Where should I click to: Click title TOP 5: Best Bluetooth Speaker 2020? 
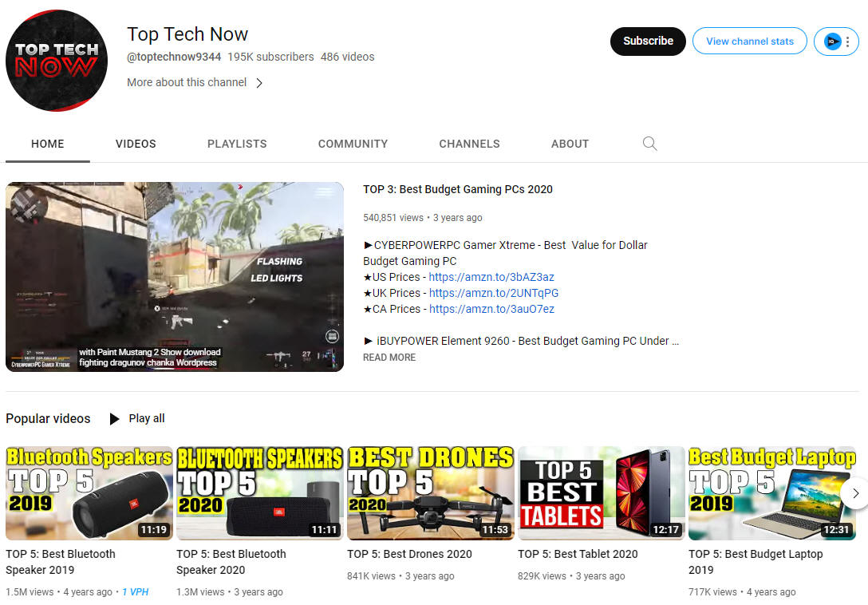click(x=231, y=562)
